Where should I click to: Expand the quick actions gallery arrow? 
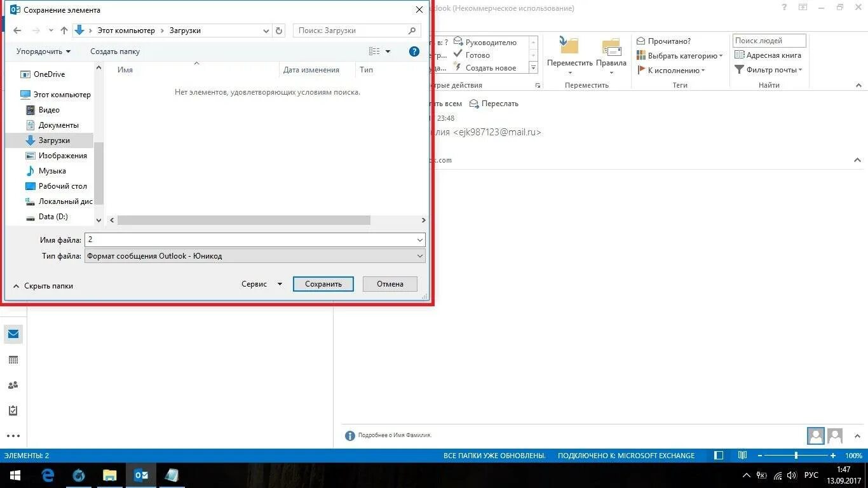[533, 67]
